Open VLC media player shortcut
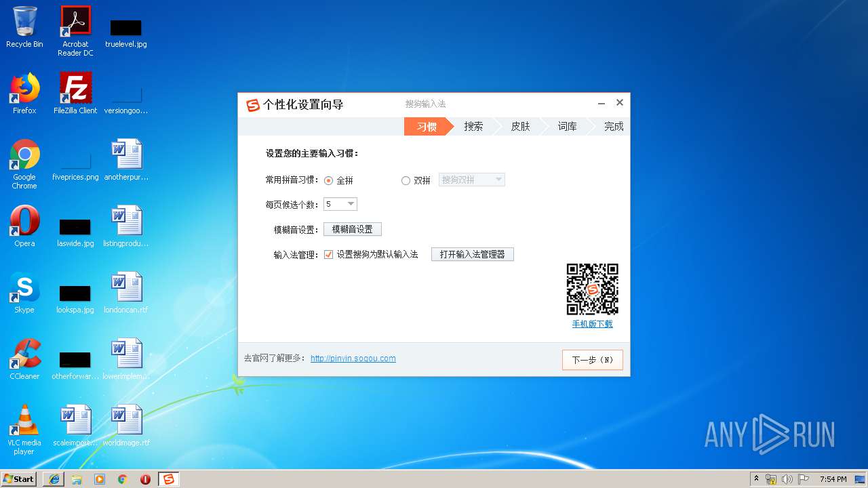The width and height of the screenshot is (868, 488). click(24, 430)
